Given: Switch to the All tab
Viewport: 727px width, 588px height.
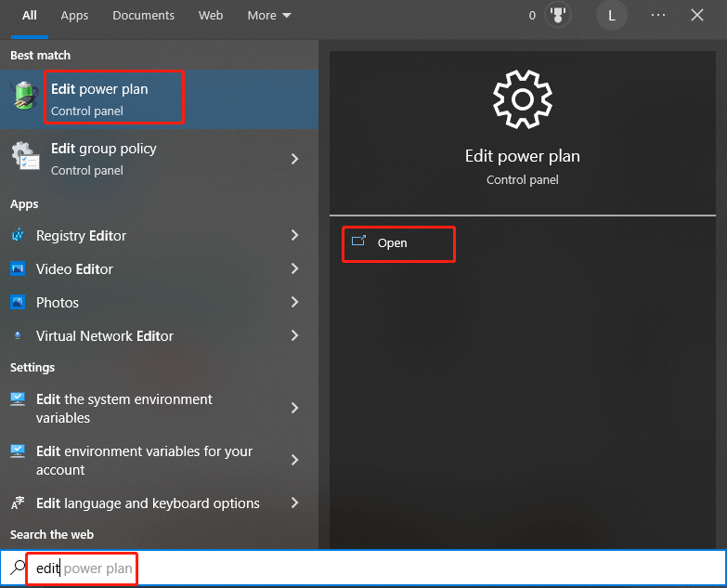Looking at the screenshot, I should 29,15.
